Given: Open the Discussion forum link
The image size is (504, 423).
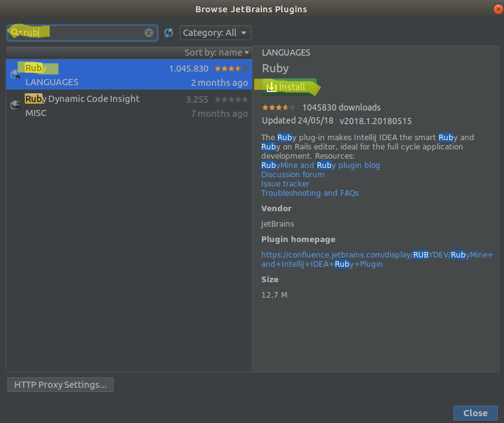Looking at the screenshot, I should point(293,175).
